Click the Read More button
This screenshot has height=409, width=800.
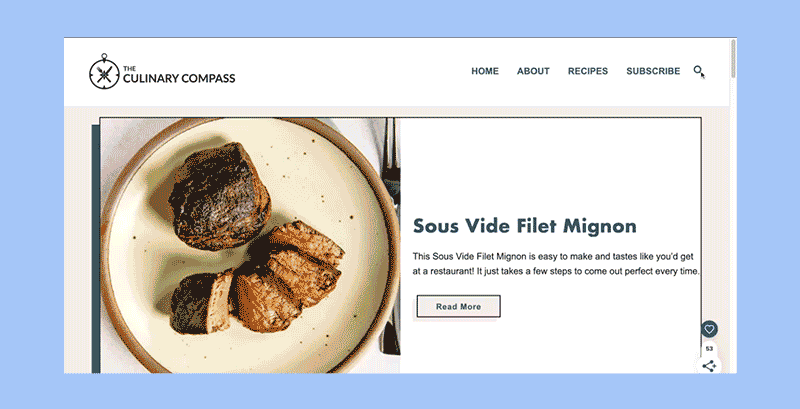458,306
